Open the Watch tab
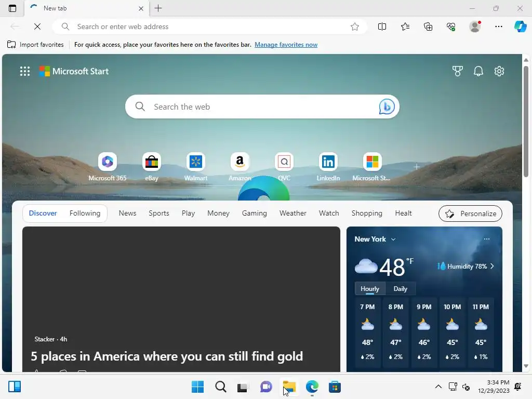 point(329,213)
